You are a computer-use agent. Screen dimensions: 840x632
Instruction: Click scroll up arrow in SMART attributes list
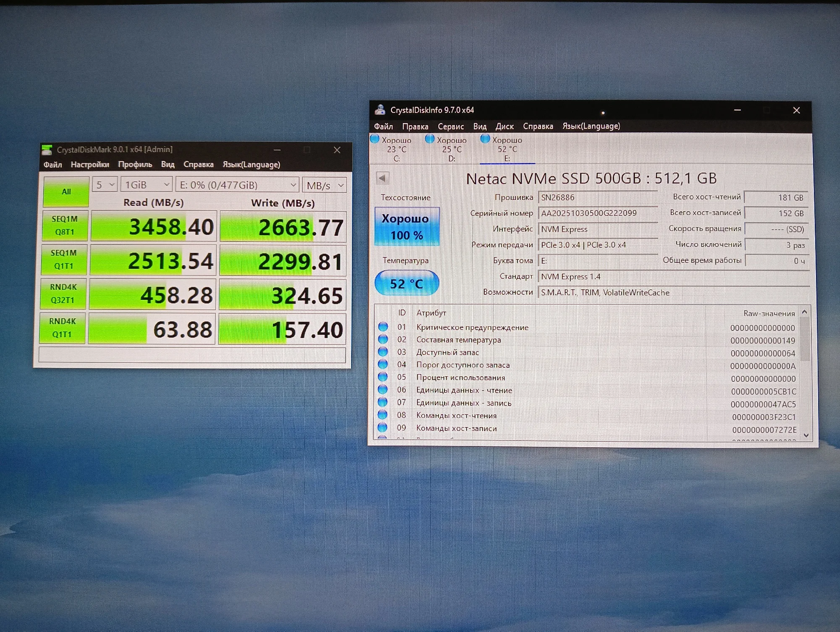click(804, 312)
